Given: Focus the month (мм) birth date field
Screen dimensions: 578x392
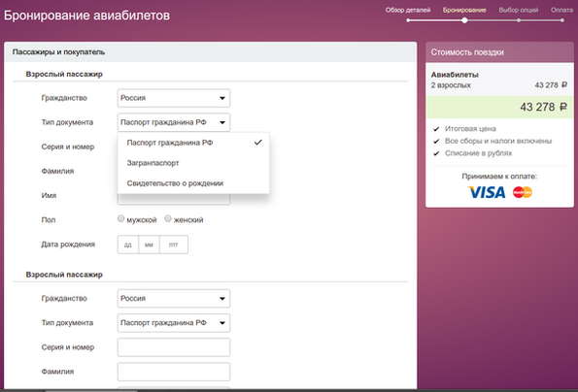Looking at the screenshot, I should [x=149, y=245].
